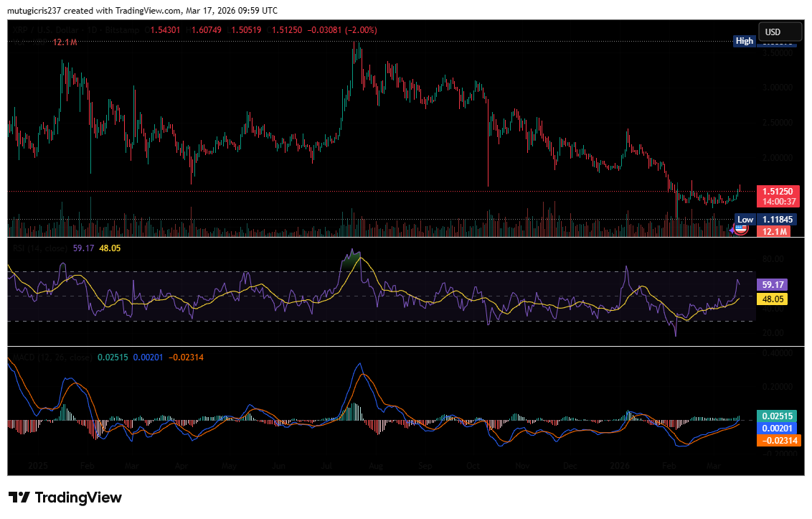812x519 pixels.
Task: Click the RSI moving average legend value 48.05
Action: 110,248
